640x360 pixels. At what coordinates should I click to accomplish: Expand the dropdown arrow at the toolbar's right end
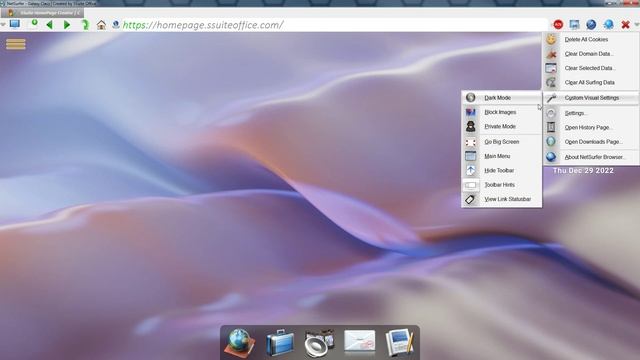(x=637, y=25)
